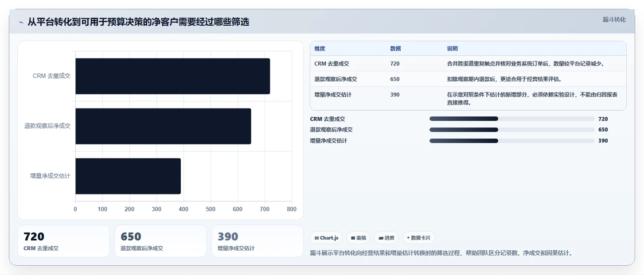Click the description starting with 合并跨渠道重复触点
Viewport: 644px width, 275px height.
(x=526, y=64)
